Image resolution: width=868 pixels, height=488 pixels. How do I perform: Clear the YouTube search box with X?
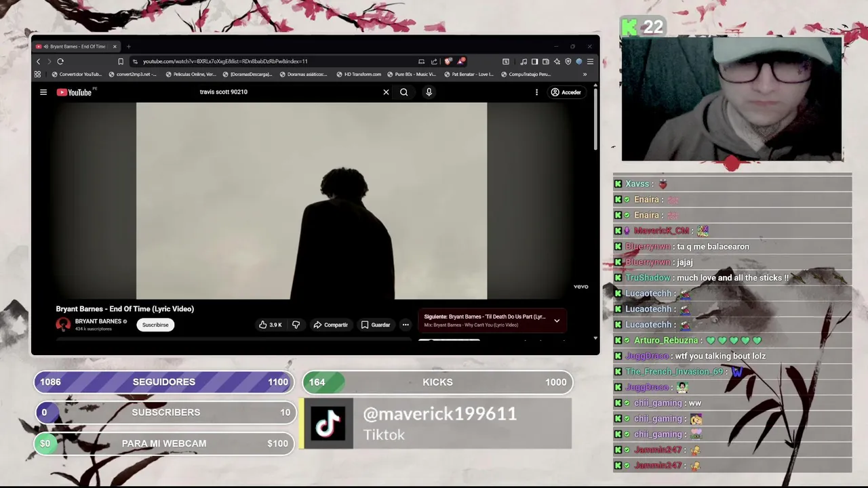click(386, 92)
